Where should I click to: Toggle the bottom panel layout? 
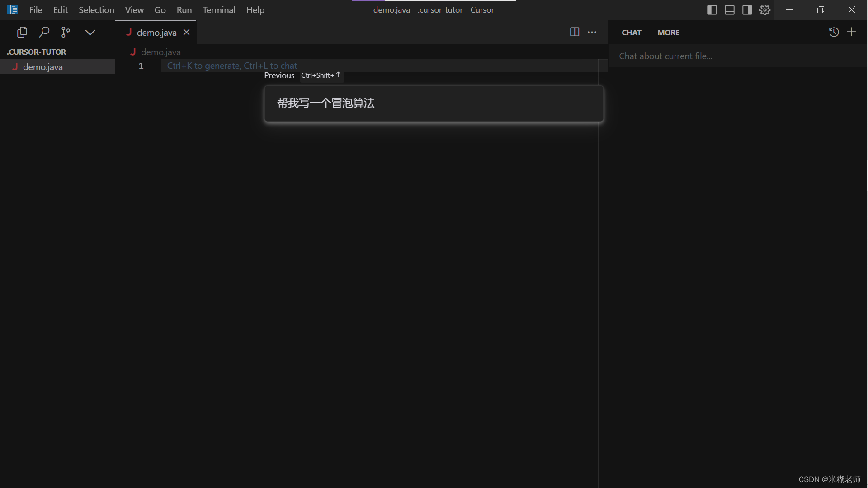pyautogui.click(x=729, y=10)
